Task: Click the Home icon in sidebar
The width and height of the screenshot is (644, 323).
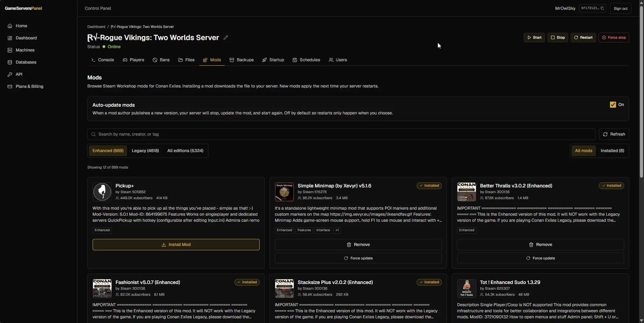Action: point(10,26)
